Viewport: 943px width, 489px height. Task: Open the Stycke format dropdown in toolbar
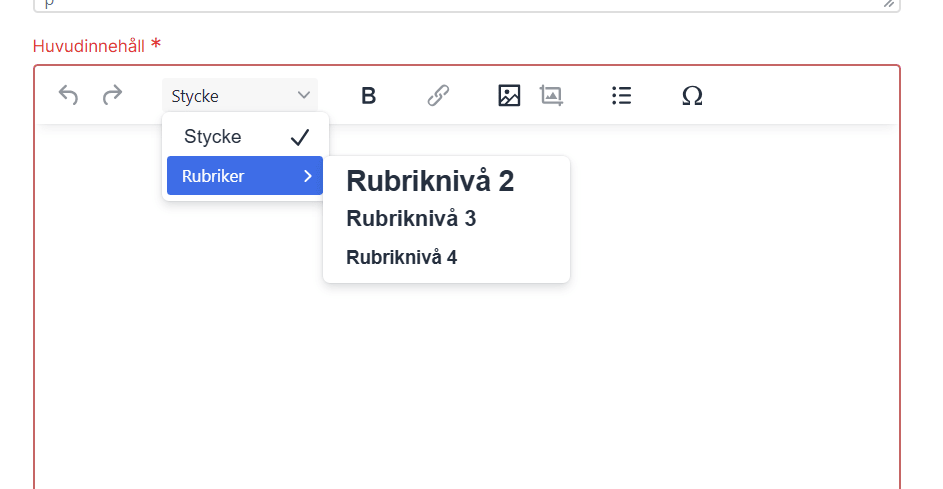click(240, 96)
